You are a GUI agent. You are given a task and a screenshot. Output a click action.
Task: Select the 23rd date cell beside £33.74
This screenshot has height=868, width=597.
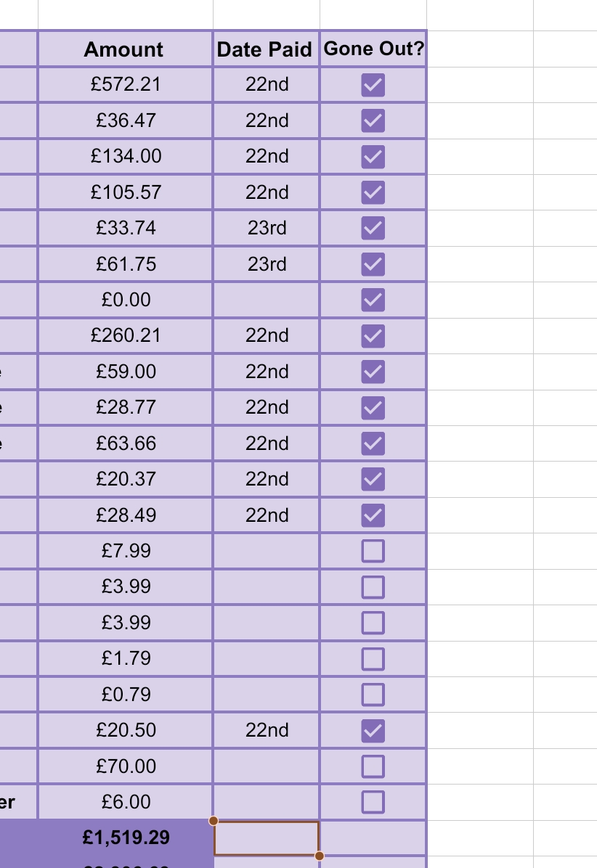point(266,228)
